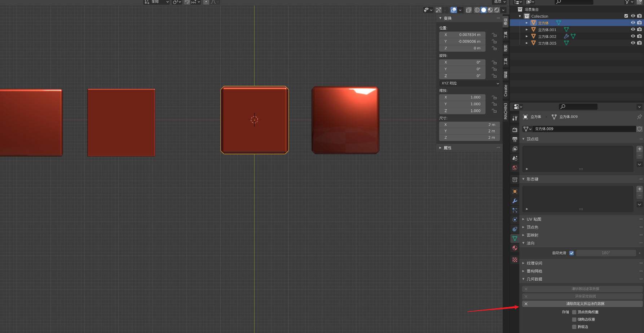The height and width of the screenshot is (333, 644).
Task: Switch to solid viewport shading
Action: click(x=484, y=10)
